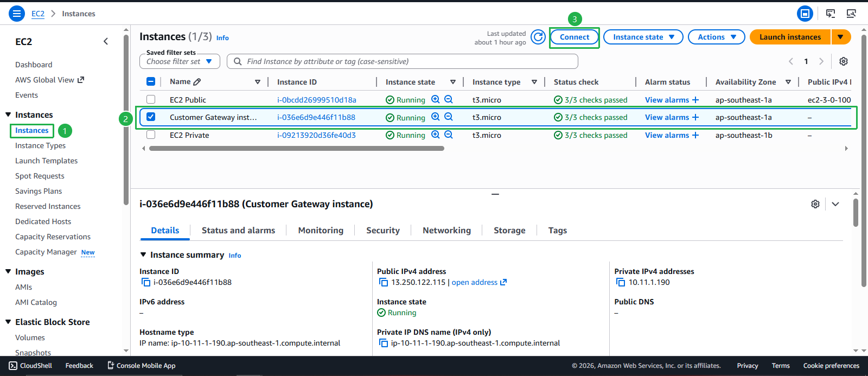
Task: Open Choose filter set dropdown
Action: tap(180, 61)
